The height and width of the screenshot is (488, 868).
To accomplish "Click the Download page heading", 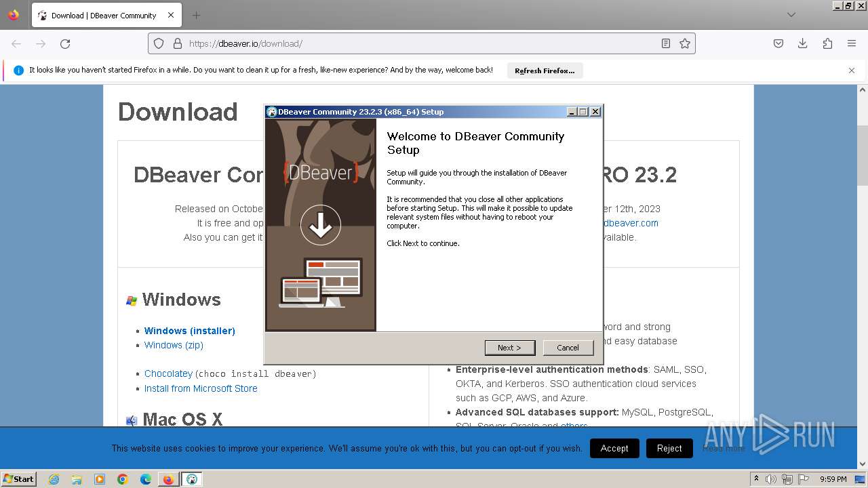I will pos(178,112).
